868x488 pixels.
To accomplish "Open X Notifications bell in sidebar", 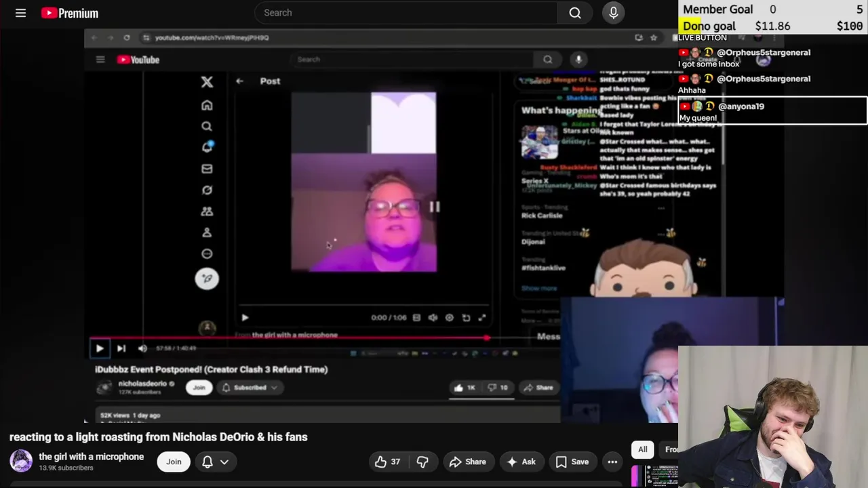I will [207, 147].
